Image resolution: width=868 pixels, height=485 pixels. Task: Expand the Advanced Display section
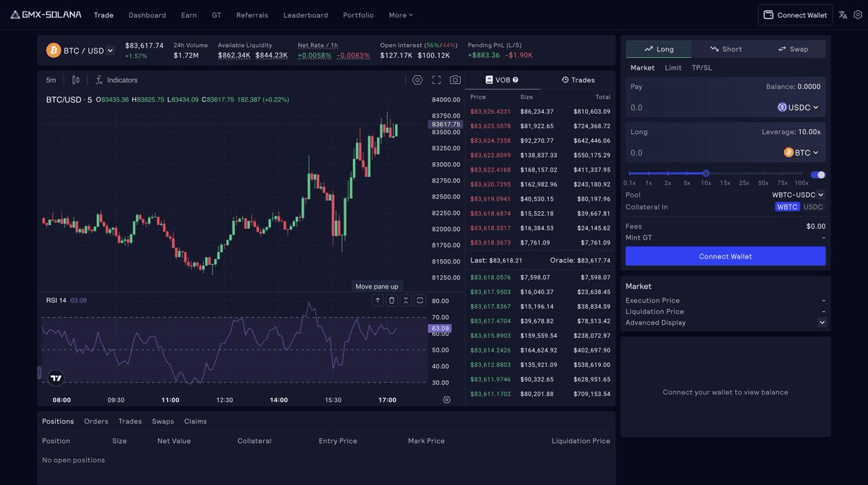pos(822,322)
